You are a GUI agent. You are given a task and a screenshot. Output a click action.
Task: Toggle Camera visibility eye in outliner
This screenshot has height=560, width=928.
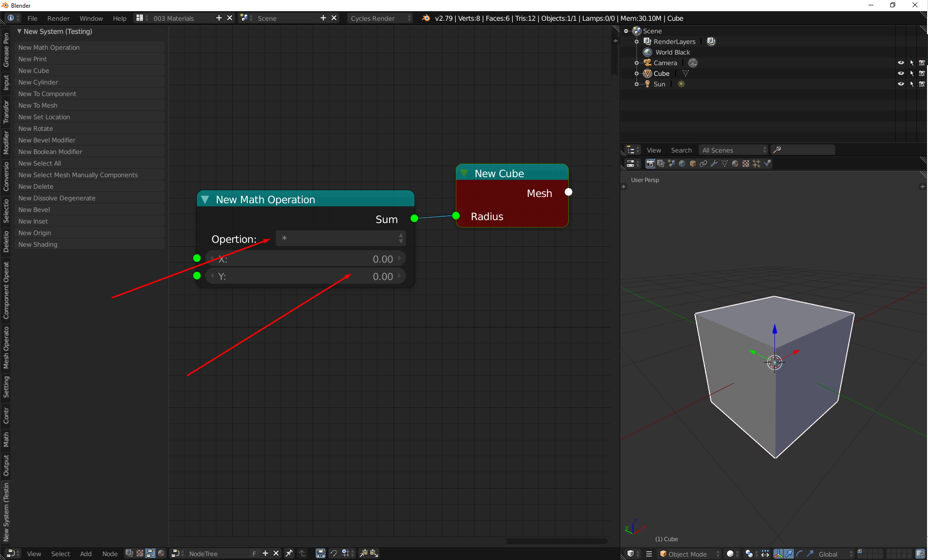click(900, 63)
